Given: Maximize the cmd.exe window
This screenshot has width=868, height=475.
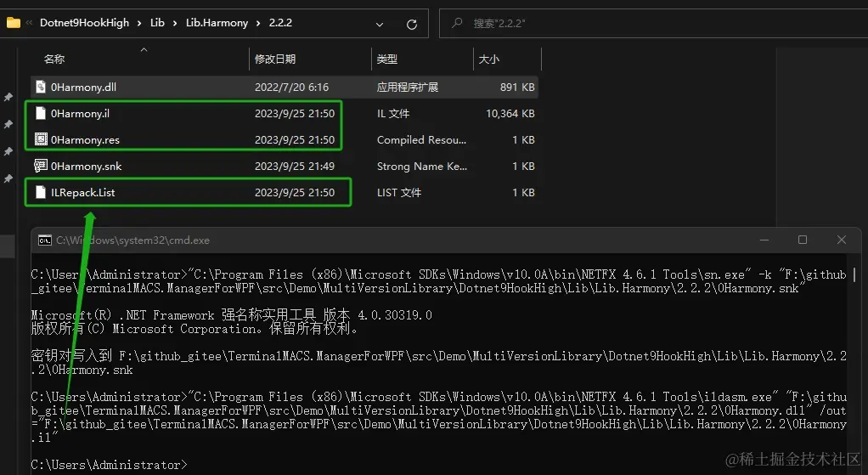Looking at the screenshot, I should 803,240.
